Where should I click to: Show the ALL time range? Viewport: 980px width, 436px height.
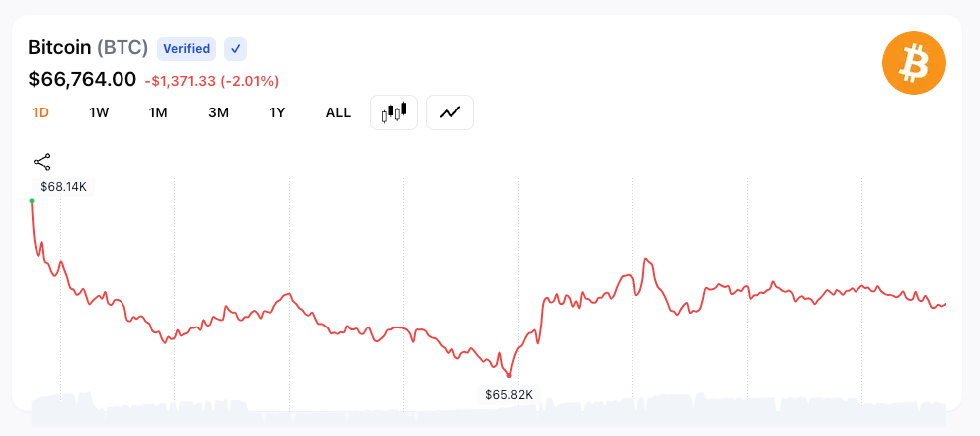pos(338,112)
